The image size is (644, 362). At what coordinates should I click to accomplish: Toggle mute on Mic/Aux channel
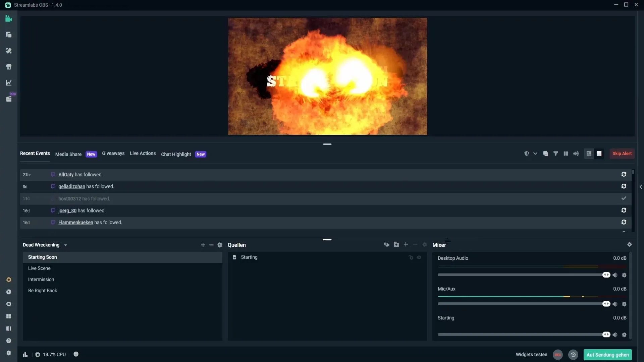coord(615,304)
